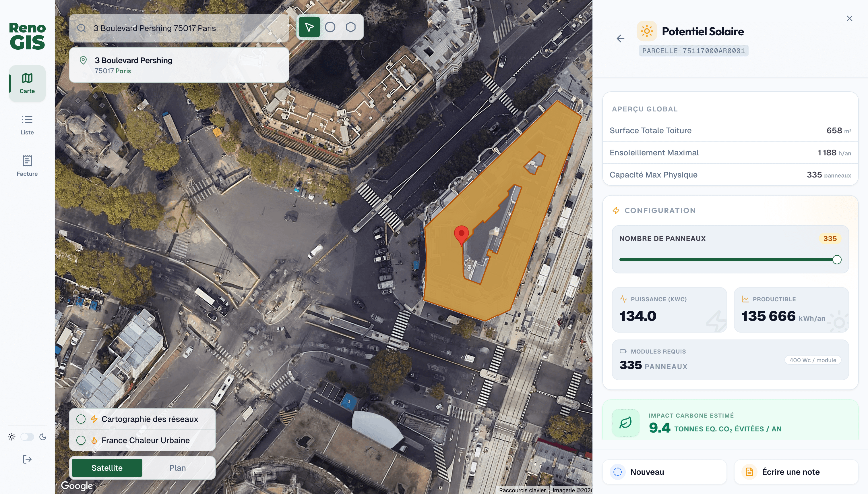Click the panel count slider handle
This screenshot has height=494, width=868.
tap(837, 260)
